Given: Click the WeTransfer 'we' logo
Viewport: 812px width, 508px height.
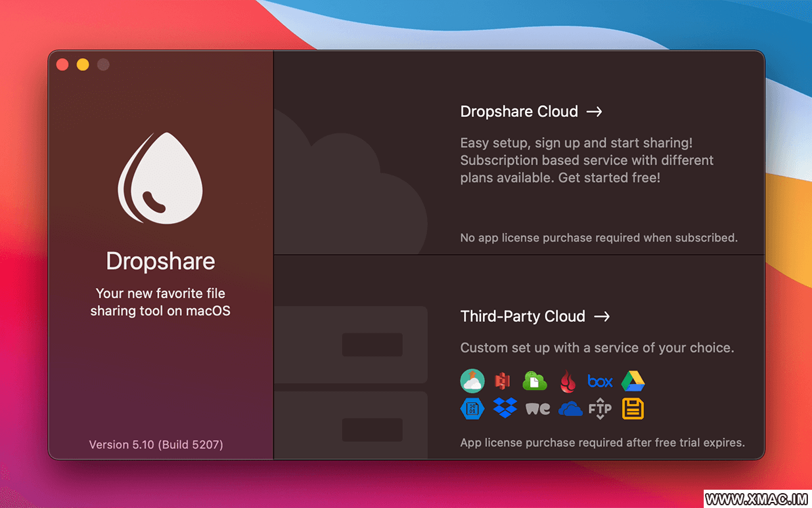Looking at the screenshot, I should [x=537, y=408].
